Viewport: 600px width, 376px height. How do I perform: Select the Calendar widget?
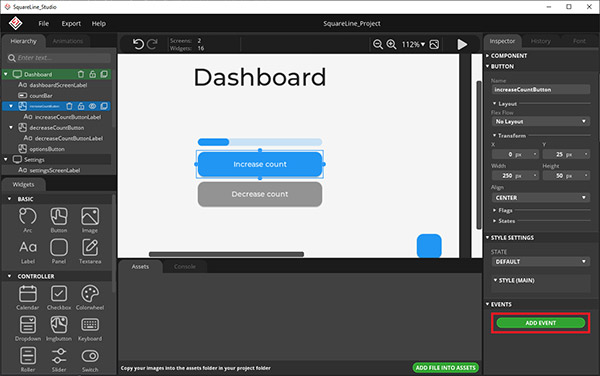28,297
